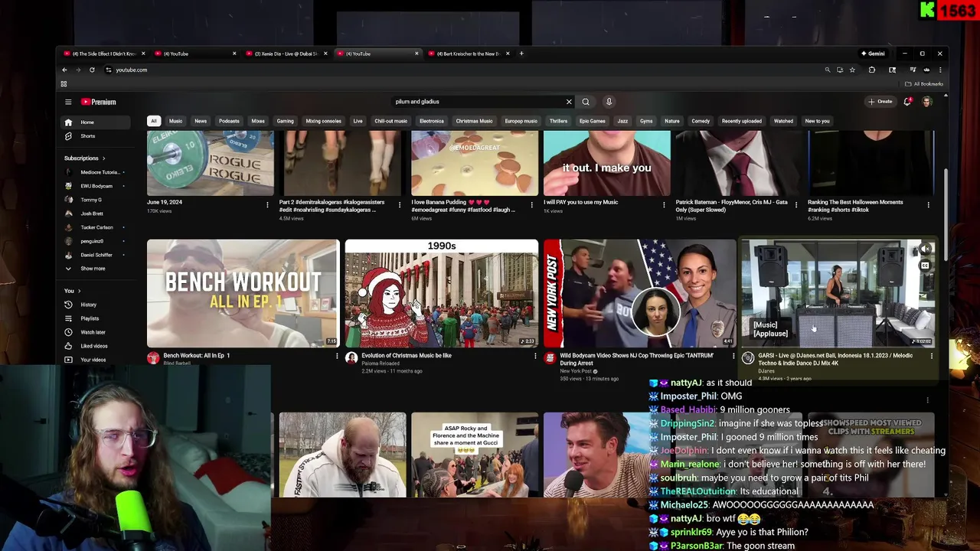Switch to Bert Kreischer browser tab

pyautogui.click(x=469, y=54)
